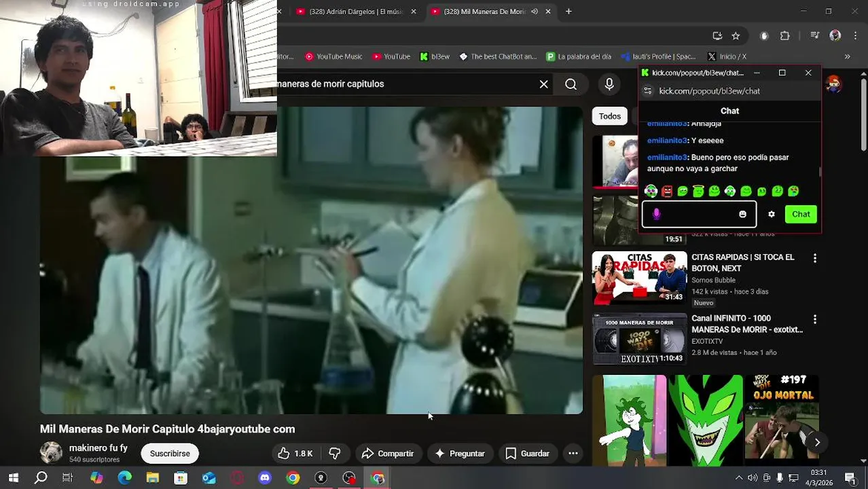The image size is (868, 489).
Task: Open the CITAS RAPIDAS video title
Action: [743, 263]
